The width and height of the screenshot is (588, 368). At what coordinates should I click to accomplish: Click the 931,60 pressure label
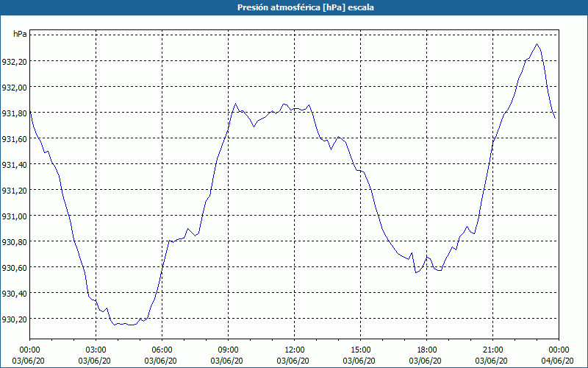pos(14,139)
